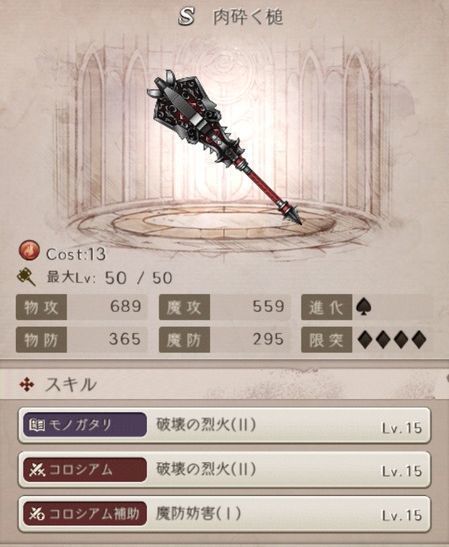Image resolution: width=449 pixels, height=547 pixels.
Task: Click the 限突 limit break label
Action: coord(327,340)
